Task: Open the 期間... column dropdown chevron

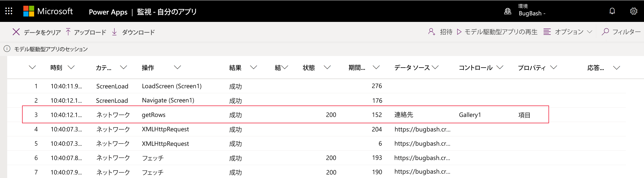Action: (x=376, y=67)
